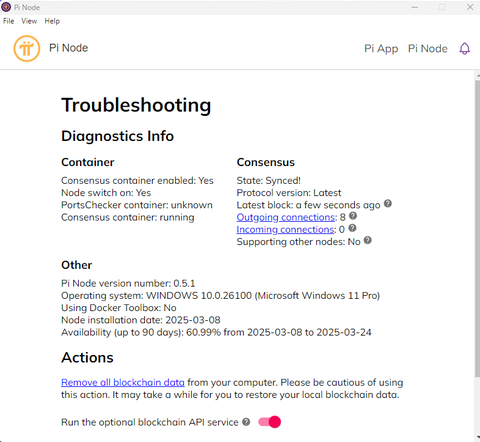Click help icon next to Latest block
The width and height of the screenshot is (480, 442).
pos(388,203)
